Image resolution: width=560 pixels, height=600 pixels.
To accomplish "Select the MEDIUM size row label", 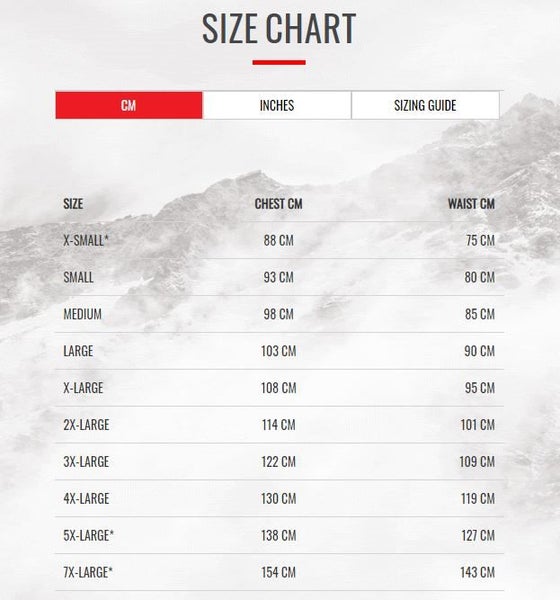I will [x=83, y=314].
